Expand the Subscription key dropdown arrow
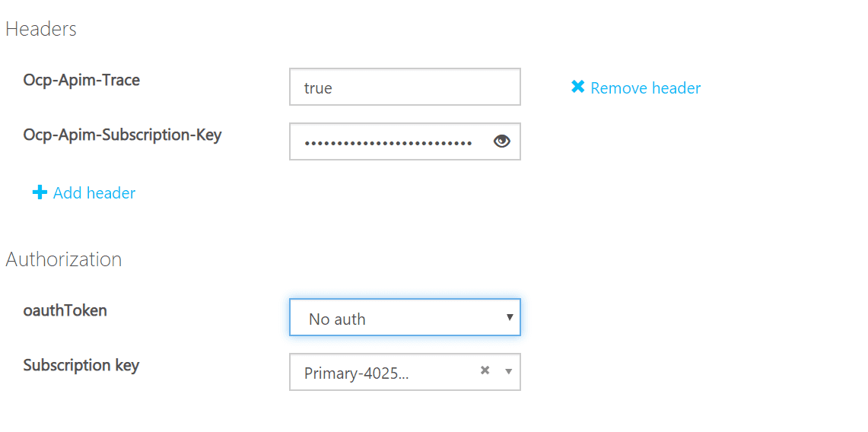 tap(509, 371)
